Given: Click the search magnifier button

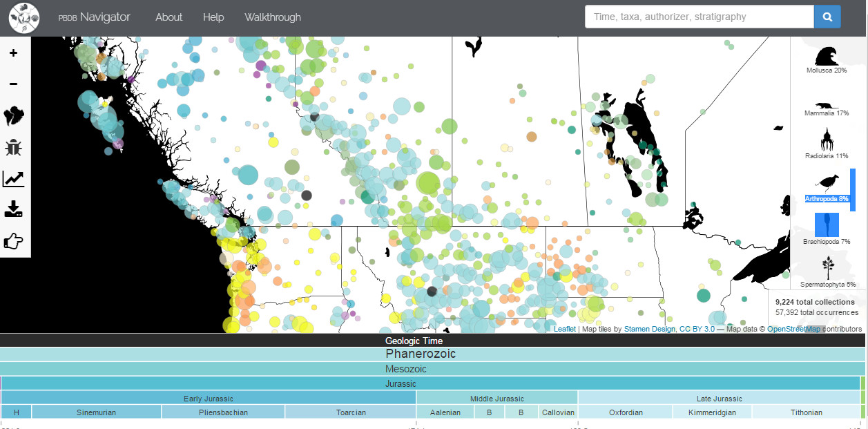Looking at the screenshot, I should [827, 17].
